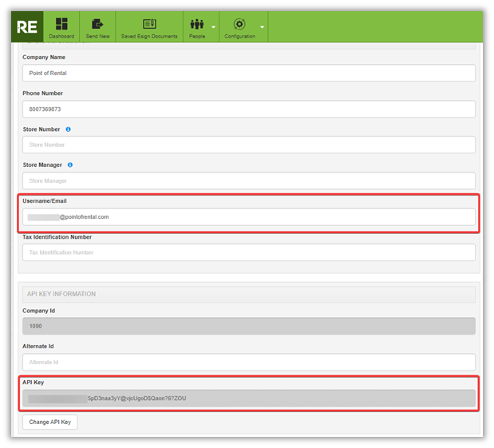Open Saved Esign Documents icon
The height and width of the screenshot is (448, 494).
coord(149,24)
